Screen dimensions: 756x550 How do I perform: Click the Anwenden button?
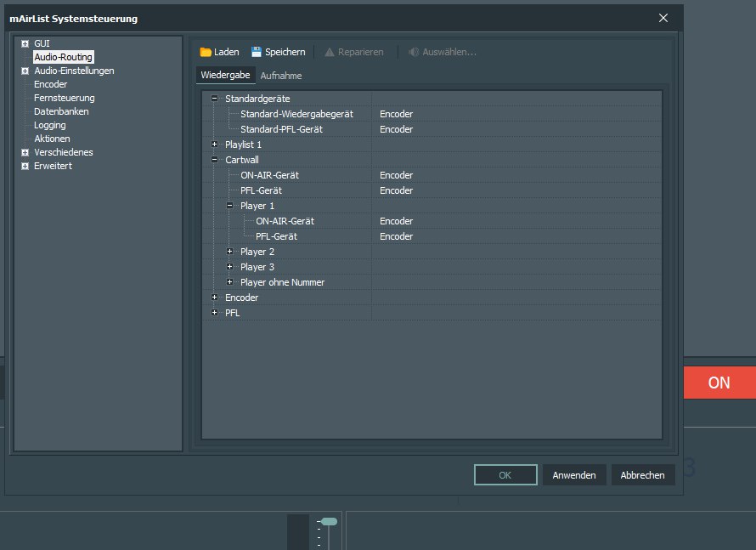(574, 475)
